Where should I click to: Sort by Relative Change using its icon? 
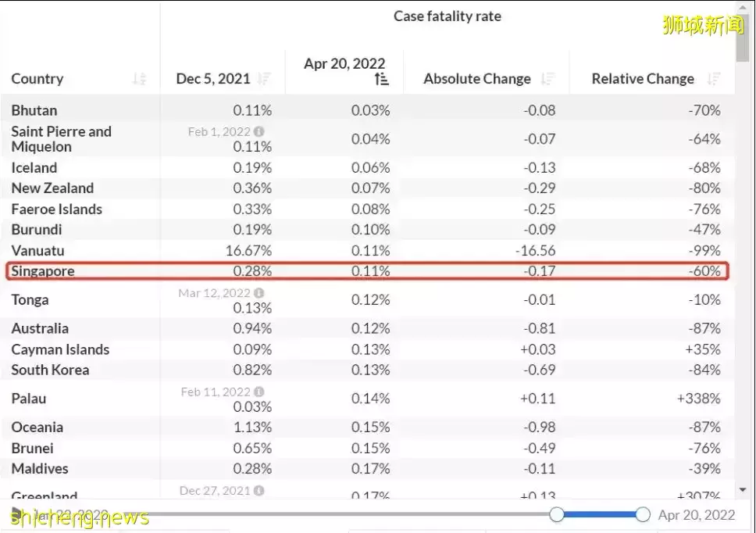(x=713, y=79)
